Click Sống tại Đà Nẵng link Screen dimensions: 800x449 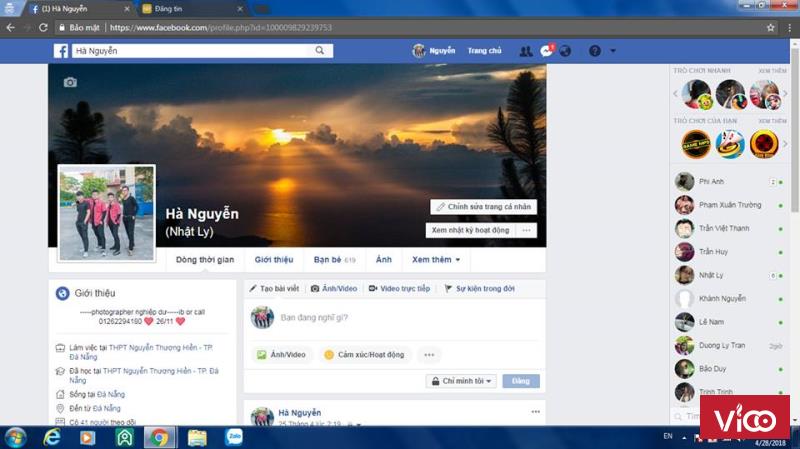111,394
